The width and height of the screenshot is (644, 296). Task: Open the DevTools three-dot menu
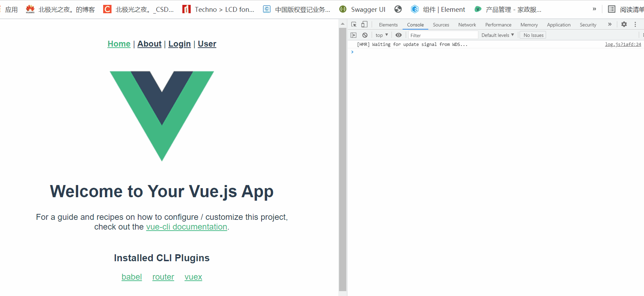635,24
